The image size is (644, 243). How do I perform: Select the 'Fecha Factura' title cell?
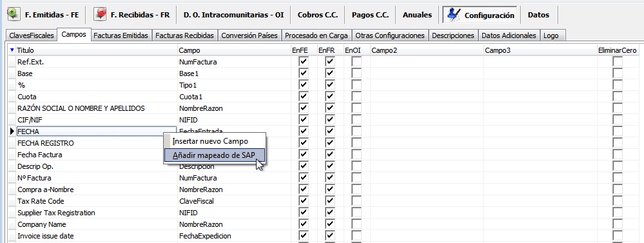coord(96,155)
